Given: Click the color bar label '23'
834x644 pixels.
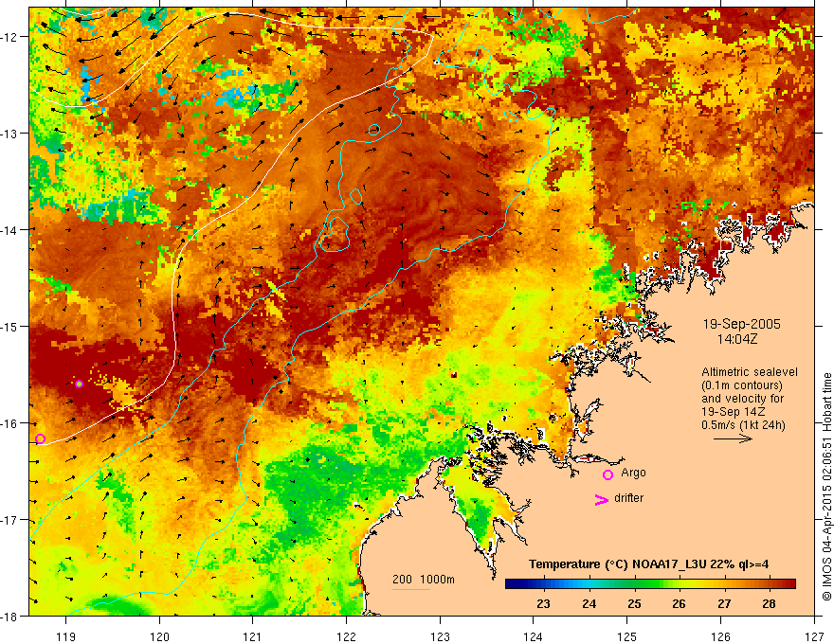Looking at the screenshot, I should tap(543, 604).
